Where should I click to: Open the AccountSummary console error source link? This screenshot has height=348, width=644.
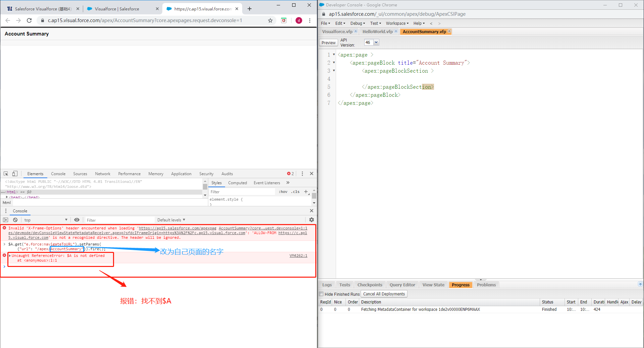click(x=263, y=228)
